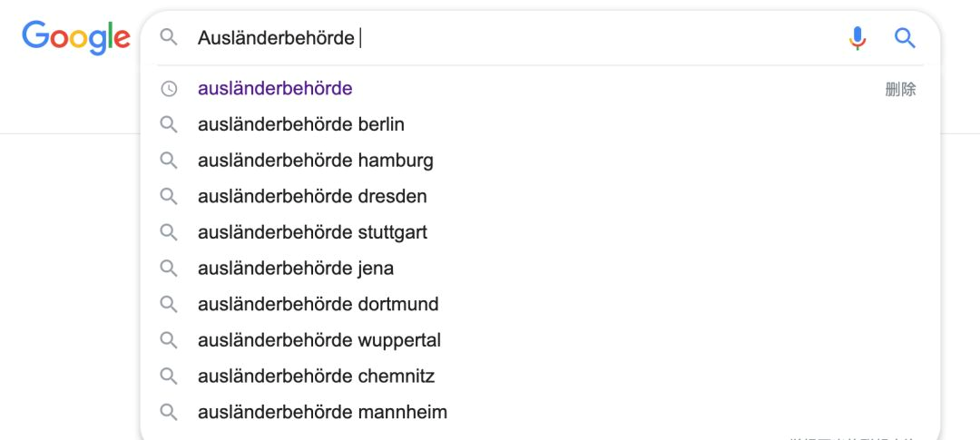Click magnifier icon next to mannheim suggestion
The image size is (980, 440).
point(169,413)
